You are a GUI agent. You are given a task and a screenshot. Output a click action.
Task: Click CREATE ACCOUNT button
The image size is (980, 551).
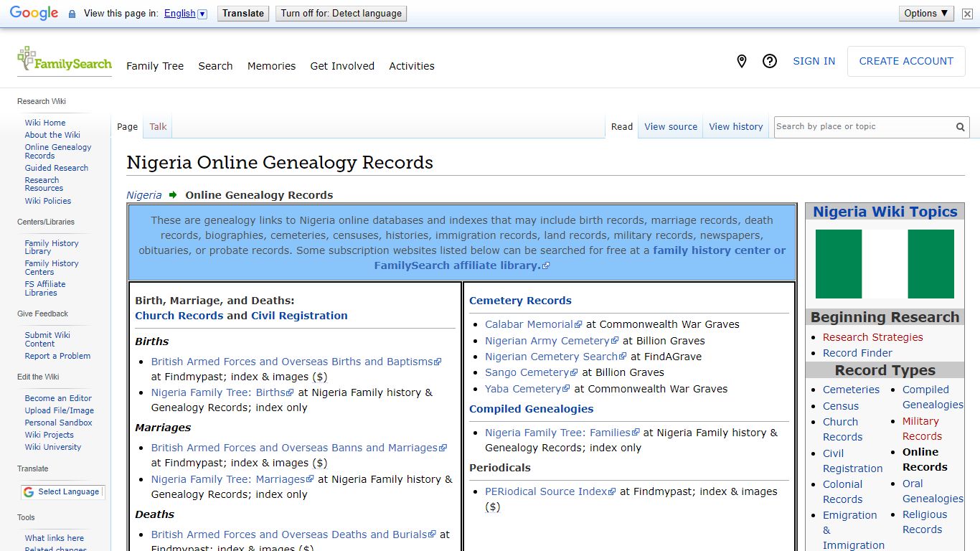click(906, 62)
